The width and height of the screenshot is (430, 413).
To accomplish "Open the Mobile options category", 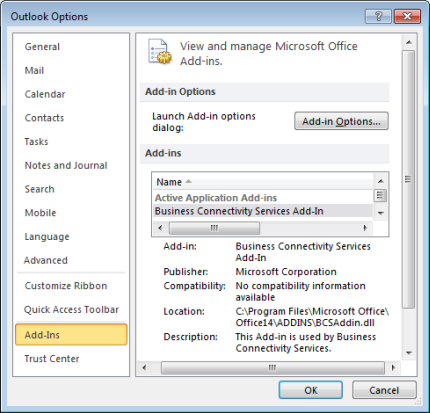I will click(x=40, y=213).
